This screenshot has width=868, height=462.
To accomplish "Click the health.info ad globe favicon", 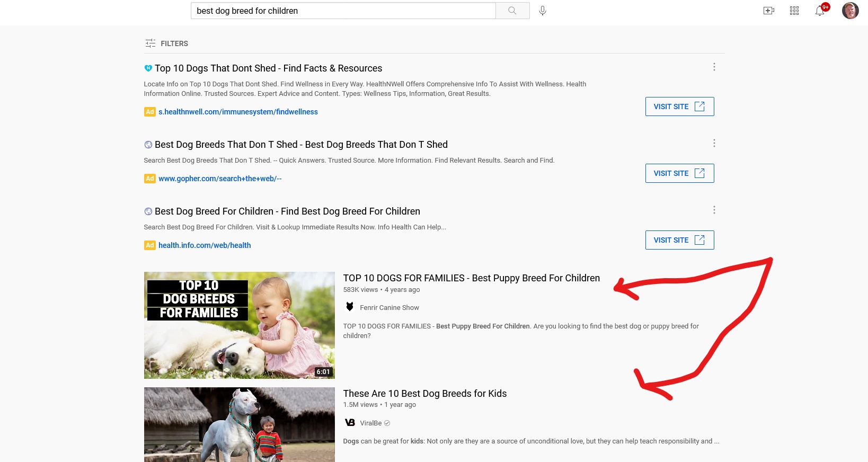I will [148, 211].
